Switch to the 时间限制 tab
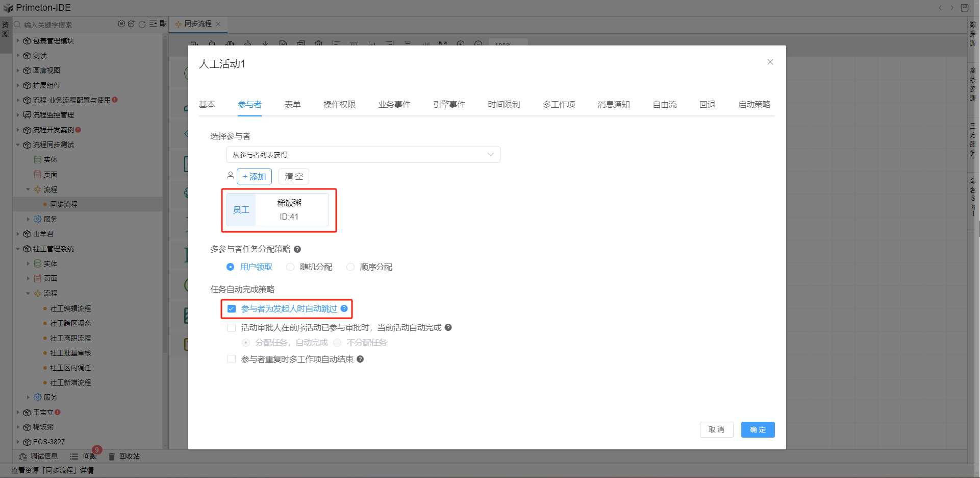Image resolution: width=980 pixels, height=478 pixels. (x=504, y=105)
